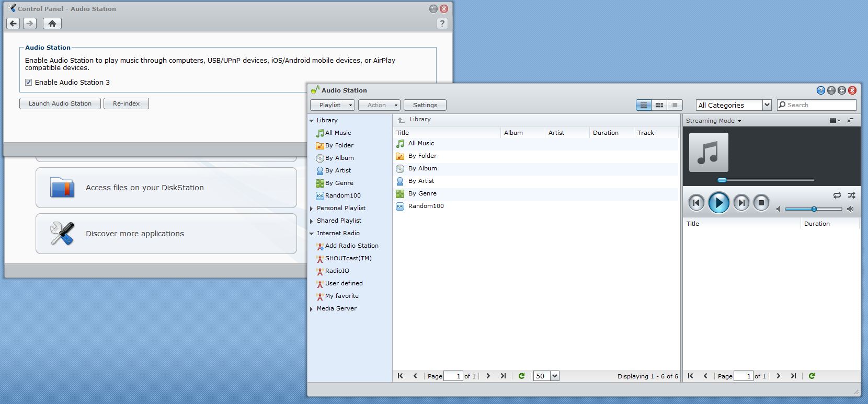Open items-per-page dropdown showing 50

pyautogui.click(x=555, y=376)
